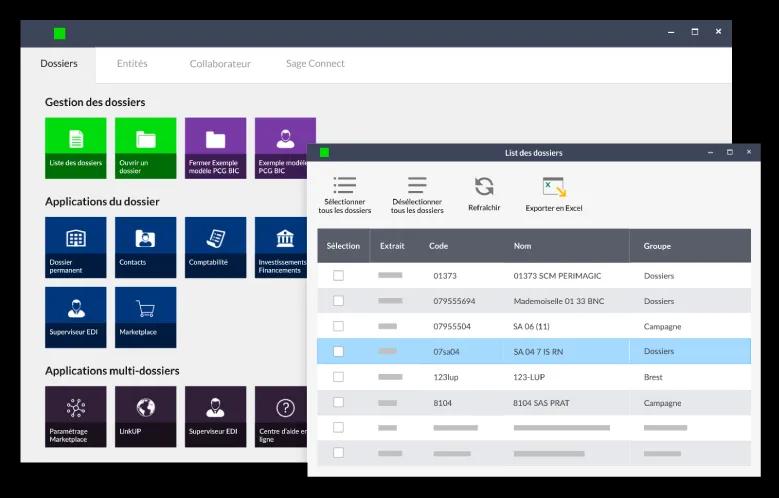This screenshot has width=779, height=498.
Task: Launch the Dossier permanent application
Action: (x=76, y=248)
